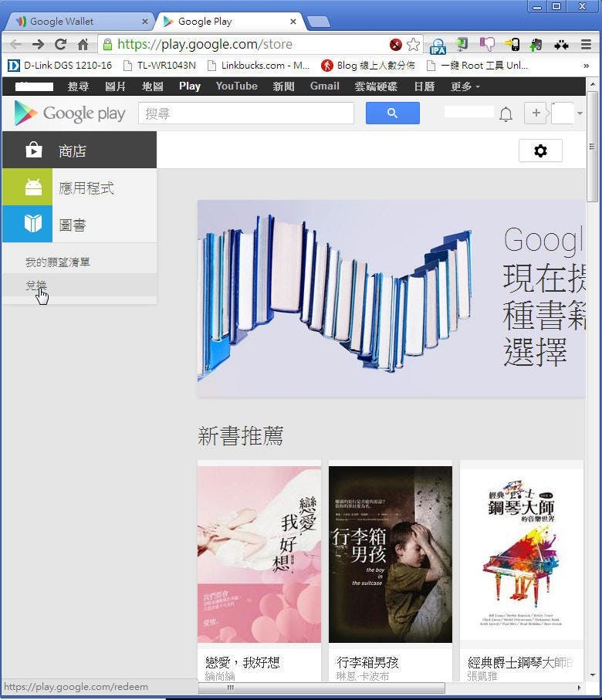Open the browser home page icon
This screenshot has width=602, height=700.
[83, 44]
